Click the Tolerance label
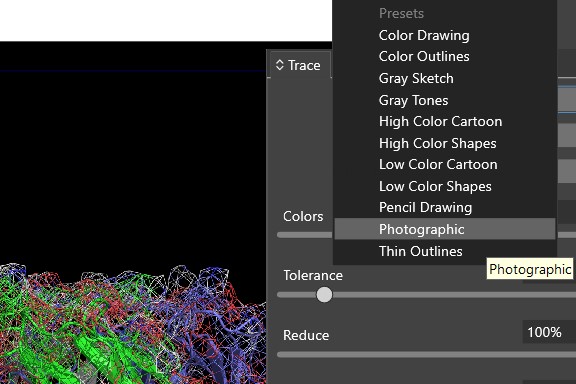 coord(313,275)
